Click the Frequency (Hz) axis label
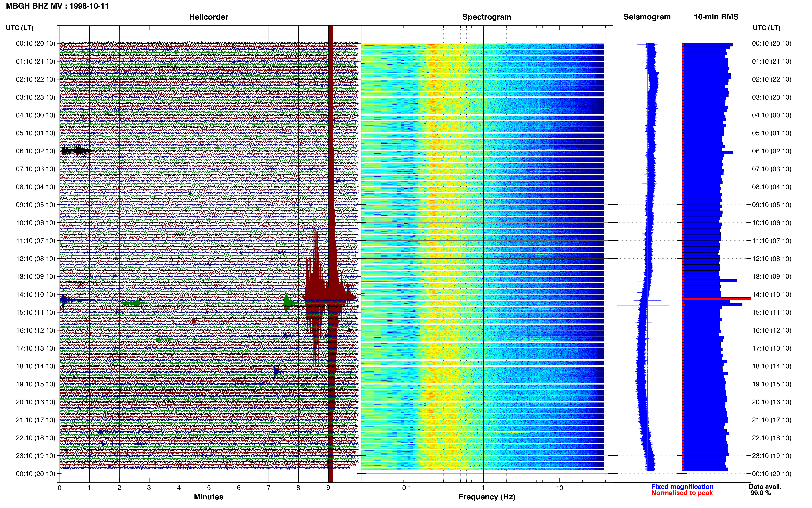812x508 pixels. (x=487, y=497)
